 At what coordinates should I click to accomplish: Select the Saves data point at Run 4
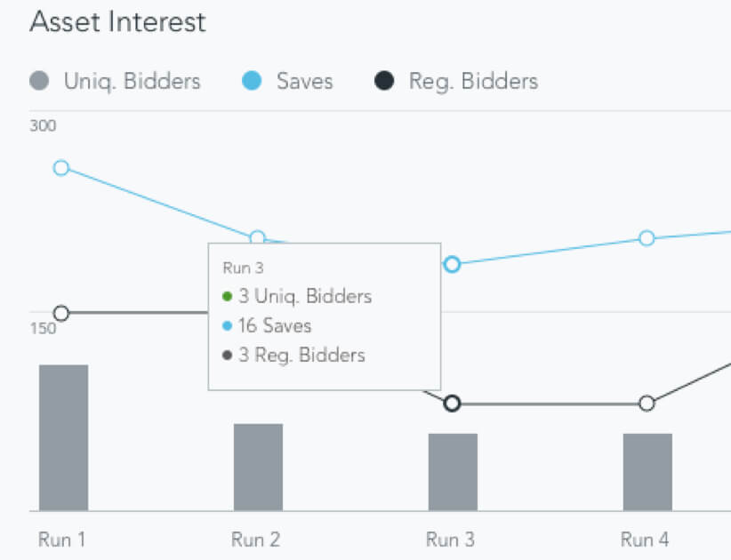coord(647,238)
